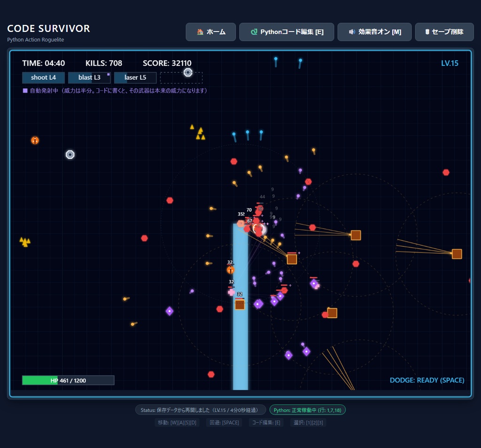Select the laser L5 weapon slot
Image resolution: width=481 pixels, height=448 pixels.
[x=135, y=78]
